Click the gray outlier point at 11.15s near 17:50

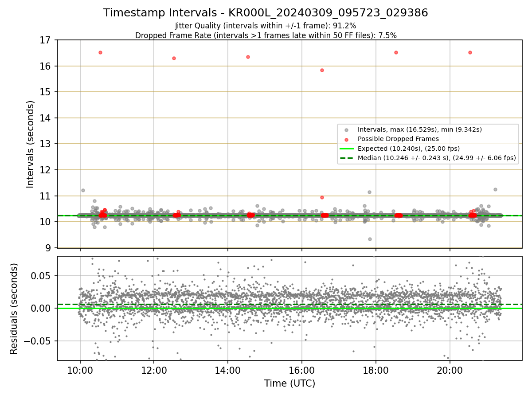coord(369,192)
